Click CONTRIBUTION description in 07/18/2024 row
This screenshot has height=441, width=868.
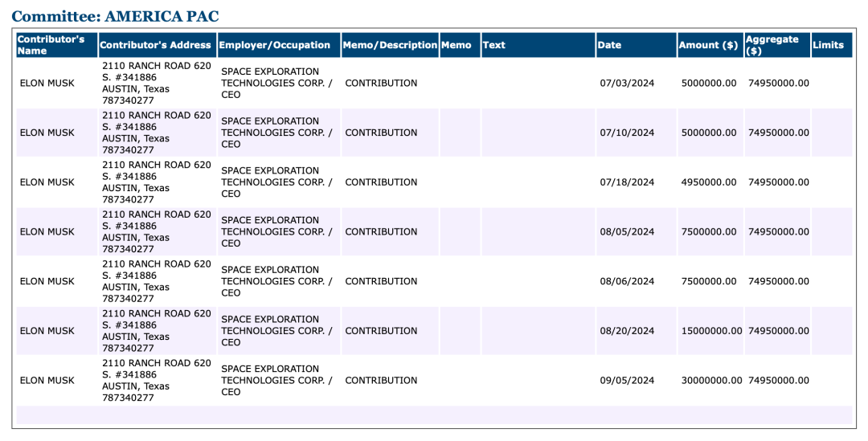381,182
